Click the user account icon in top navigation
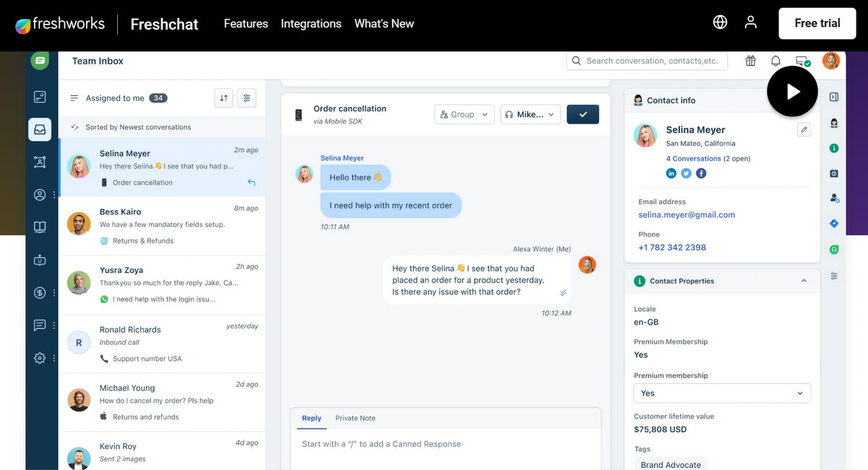 click(751, 22)
